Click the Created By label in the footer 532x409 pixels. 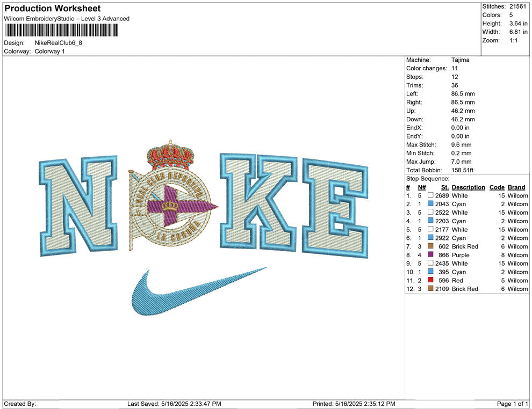(x=20, y=404)
